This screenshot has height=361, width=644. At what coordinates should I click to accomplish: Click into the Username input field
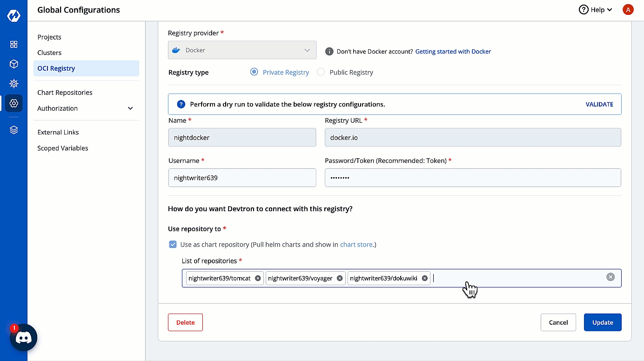point(242,178)
